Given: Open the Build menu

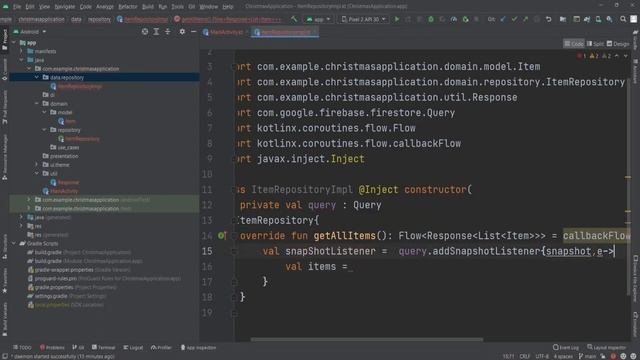Looking at the screenshot, I should (148, 7).
